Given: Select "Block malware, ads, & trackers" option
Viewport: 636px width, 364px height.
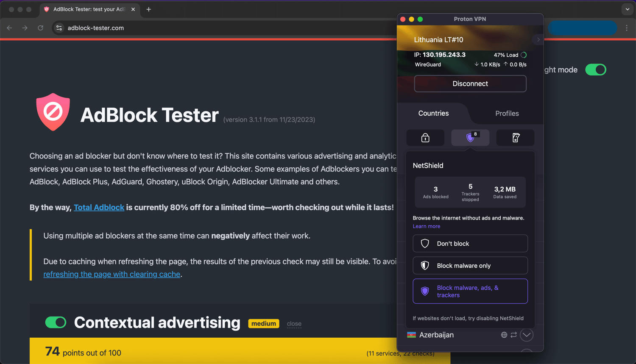Looking at the screenshot, I should click(x=470, y=291).
